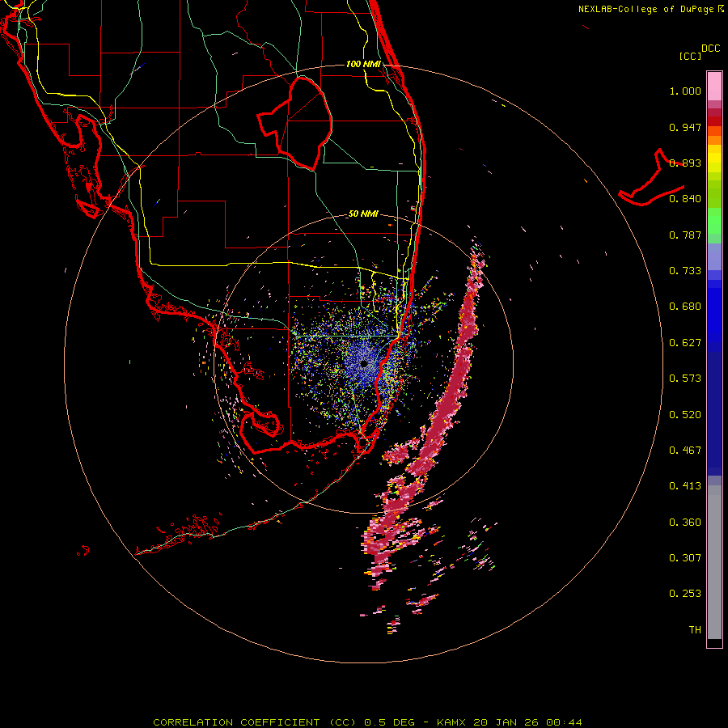Image resolution: width=728 pixels, height=728 pixels.
Task: Select the 0.680 scale value
Action: (x=685, y=307)
